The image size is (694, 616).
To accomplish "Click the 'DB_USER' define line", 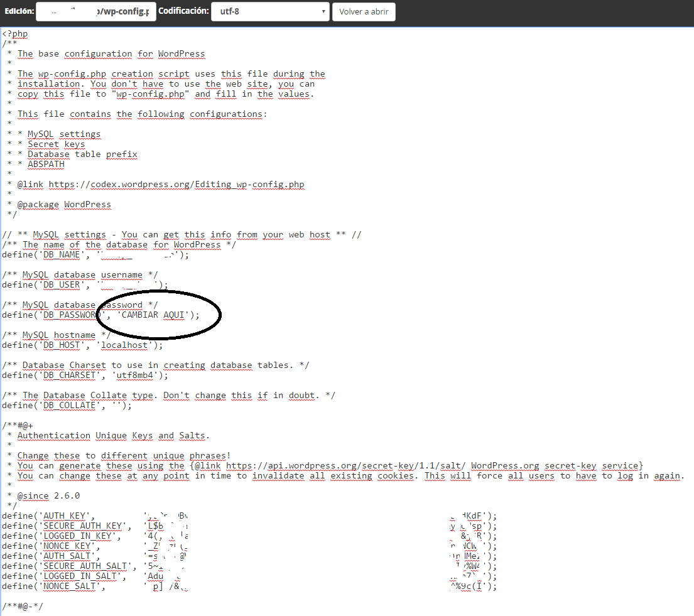I will 85,285.
